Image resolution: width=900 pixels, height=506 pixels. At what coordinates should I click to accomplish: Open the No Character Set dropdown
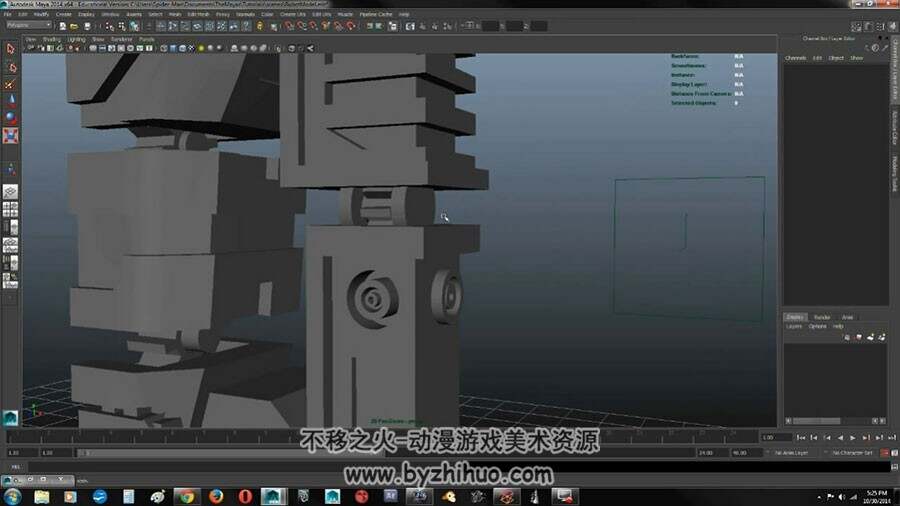click(852, 453)
